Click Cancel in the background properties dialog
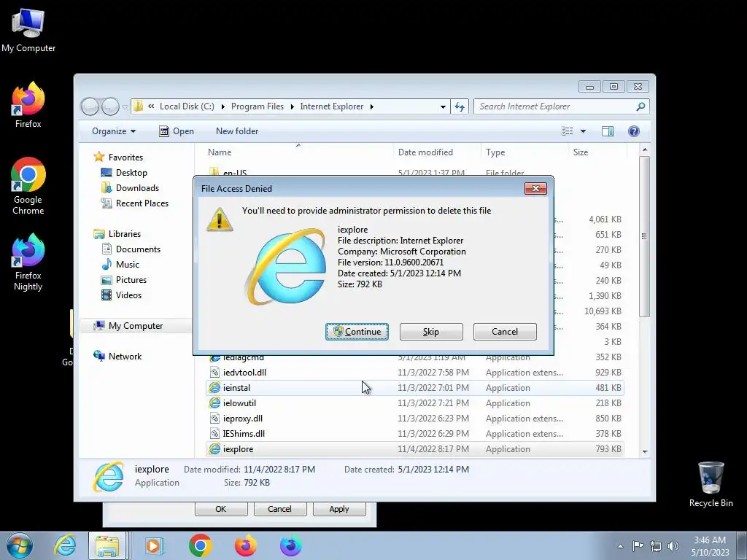This screenshot has width=747, height=560. click(279, 508)
